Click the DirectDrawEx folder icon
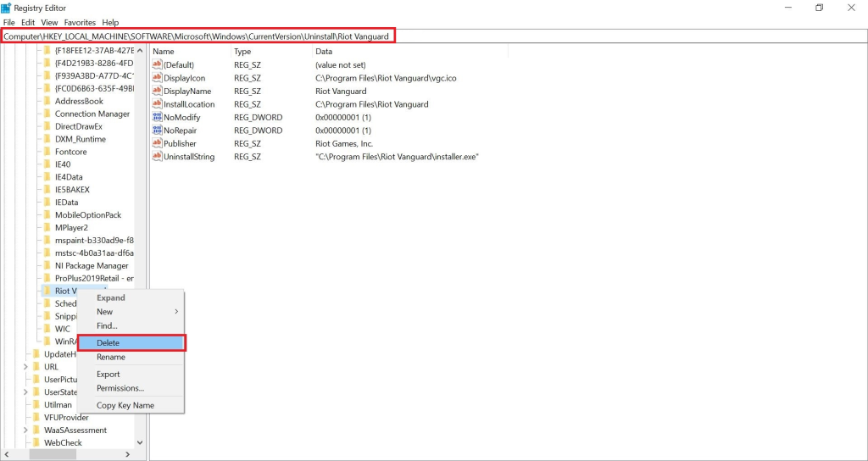Screen dimensions: 868x461 tap(47, 126)
